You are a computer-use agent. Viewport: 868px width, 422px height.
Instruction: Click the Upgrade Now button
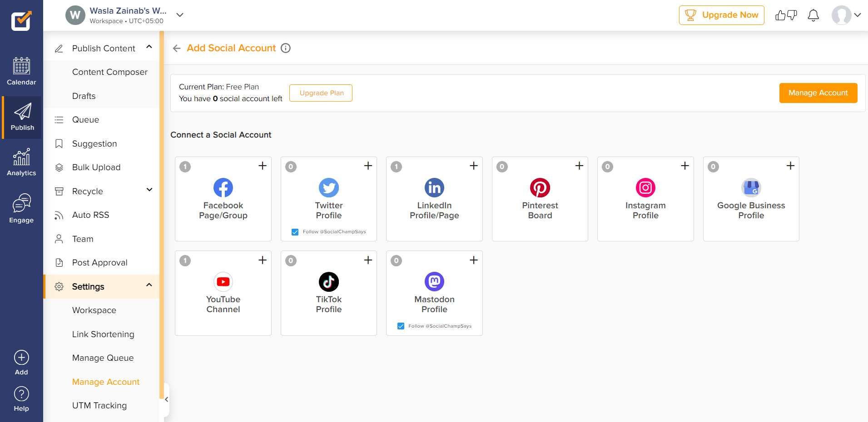[x=721, y=15]
